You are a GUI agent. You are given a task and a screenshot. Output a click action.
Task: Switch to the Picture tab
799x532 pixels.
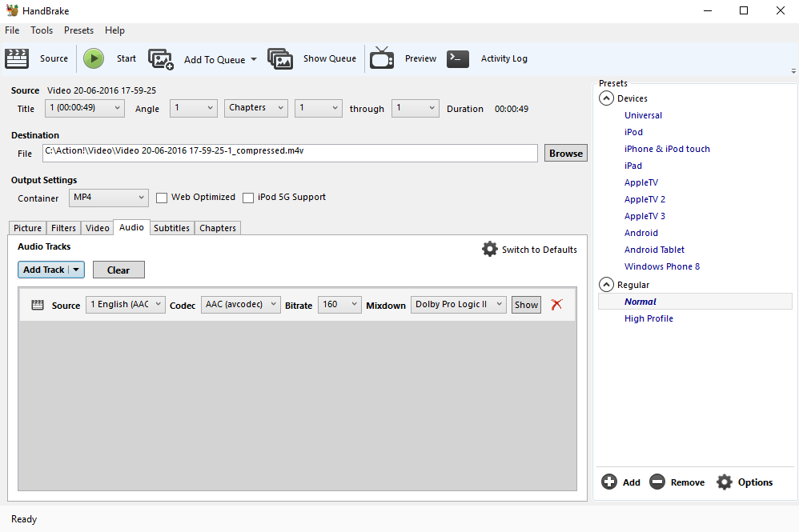(27, 228)
